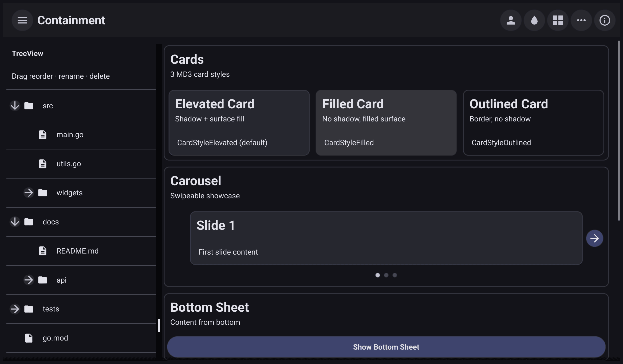623x364 pixels.
Task: Click the TreeView panel heading
Action: pos(27,53)
